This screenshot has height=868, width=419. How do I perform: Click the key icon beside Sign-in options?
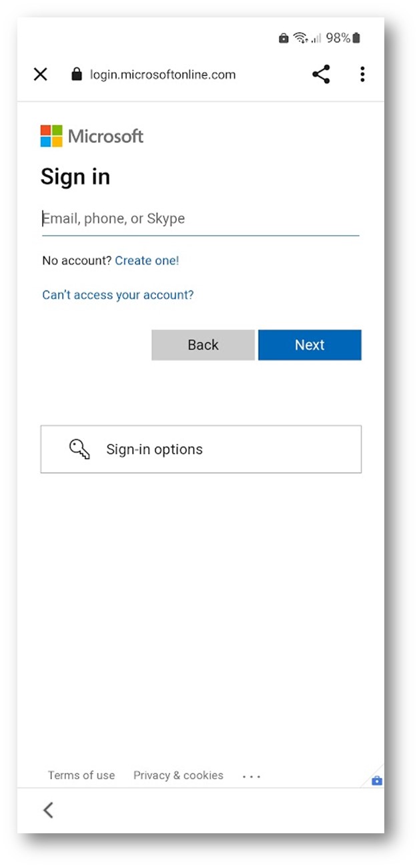pos(80,449)
